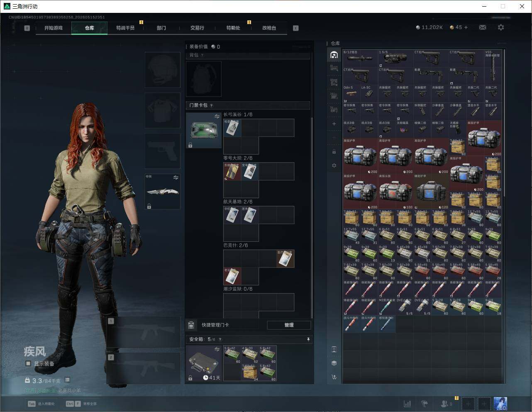Viewport: 532px width, 412px height.
Task: Select the 6/12 sniper scope item
Action: pos(360,59)
